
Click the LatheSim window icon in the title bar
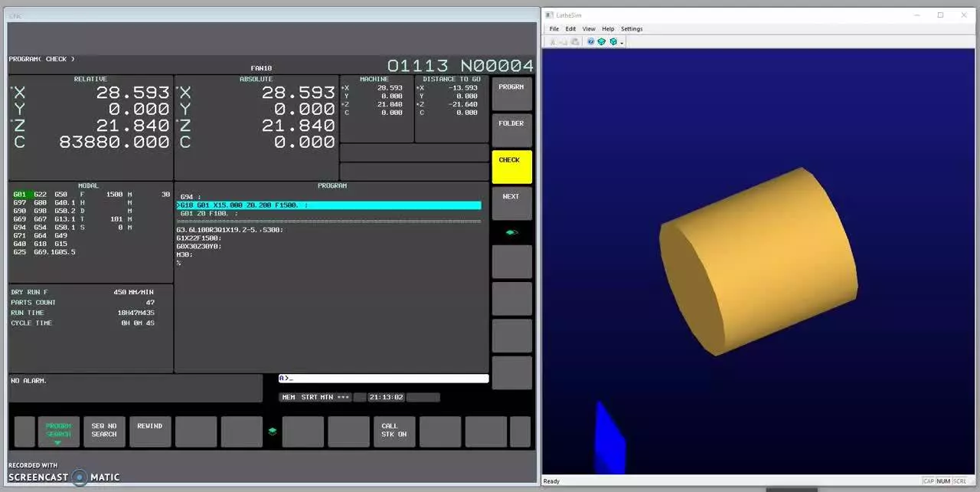coord(550,15)
